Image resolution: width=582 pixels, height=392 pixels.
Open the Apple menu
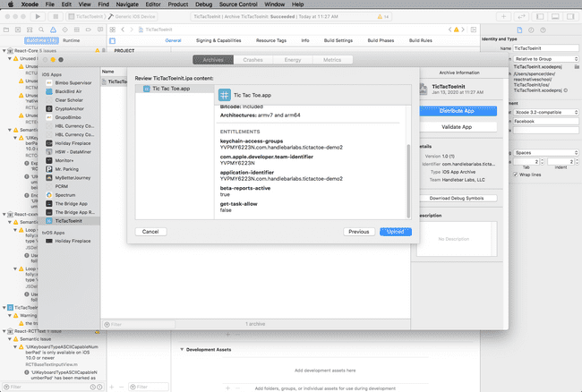(11, 4)
